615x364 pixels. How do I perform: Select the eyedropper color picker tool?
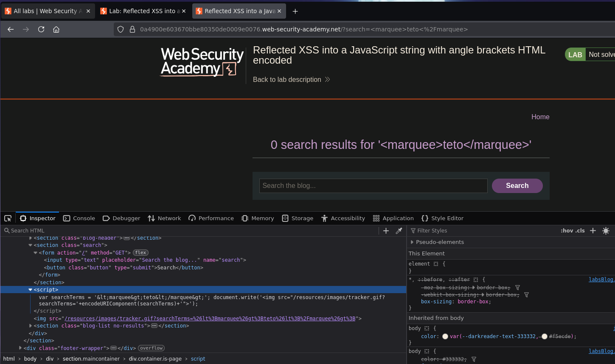point(399,230)
